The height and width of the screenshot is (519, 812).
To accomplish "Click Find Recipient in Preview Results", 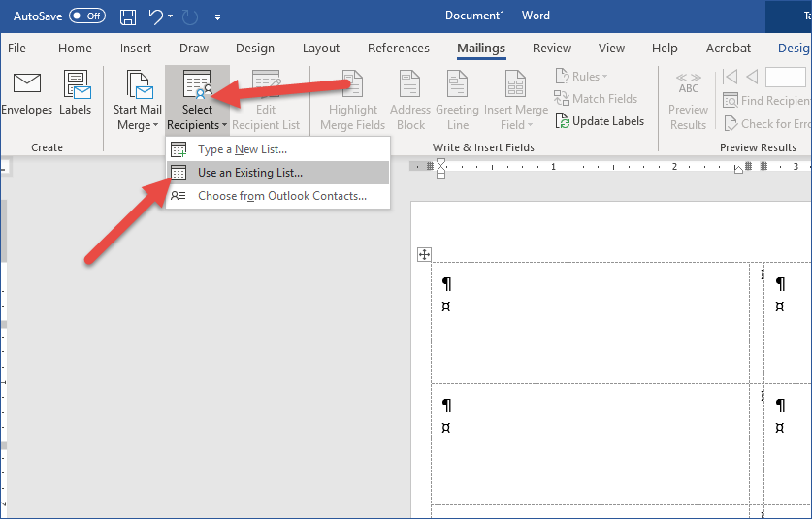I will pos(766,101).
